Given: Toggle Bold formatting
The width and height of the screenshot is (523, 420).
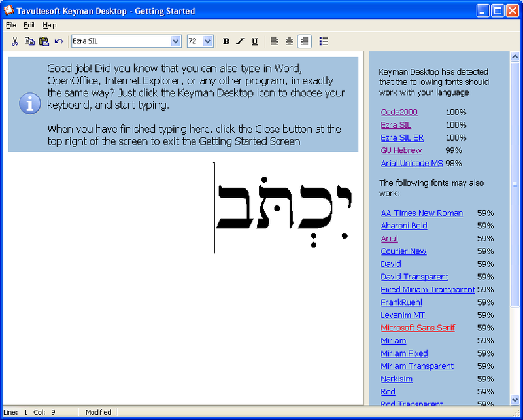Looking at the screenshot, I should (226, 41).
